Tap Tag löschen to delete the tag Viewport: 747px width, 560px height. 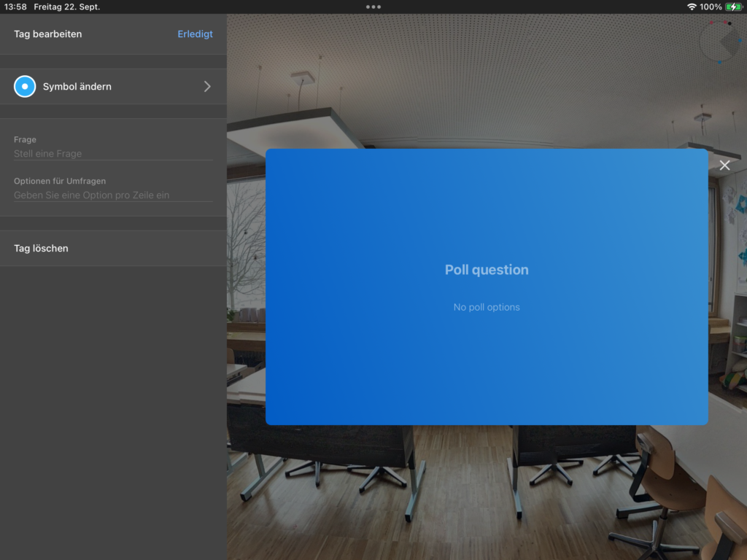(x=41, y=249)
